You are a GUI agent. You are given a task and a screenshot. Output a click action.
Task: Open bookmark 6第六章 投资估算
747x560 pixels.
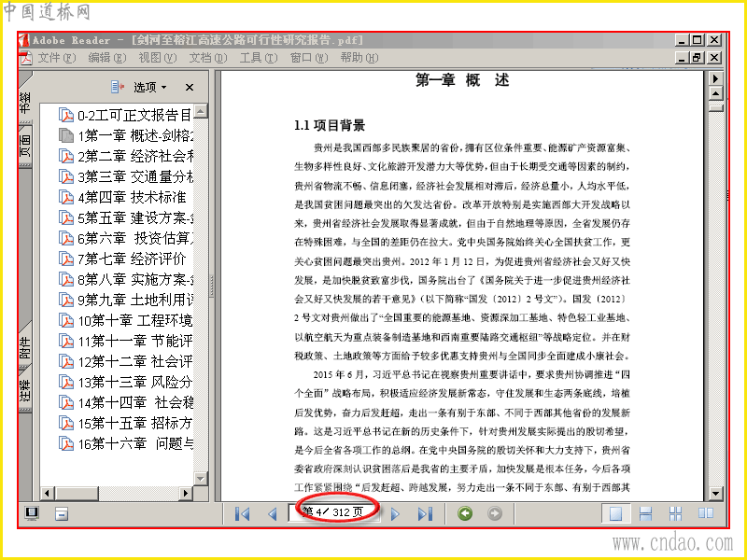(x=125, y=238)
